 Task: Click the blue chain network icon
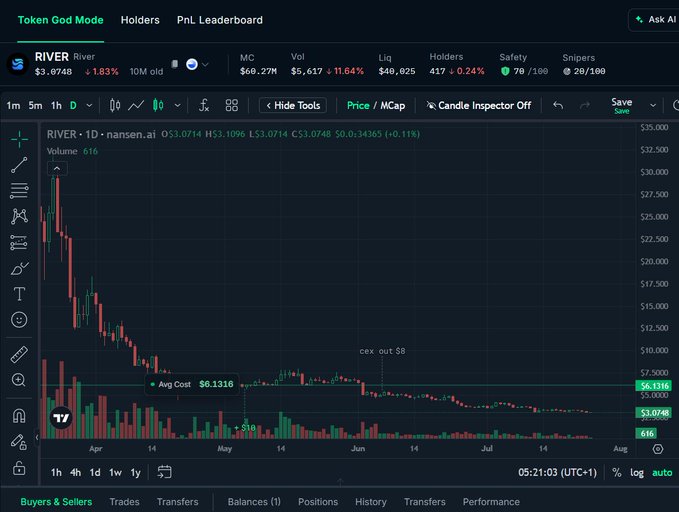192,64
